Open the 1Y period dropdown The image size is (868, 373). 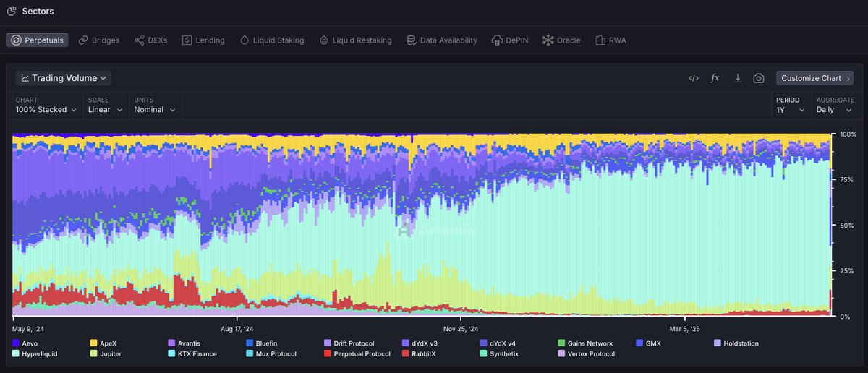click(790, 110)
